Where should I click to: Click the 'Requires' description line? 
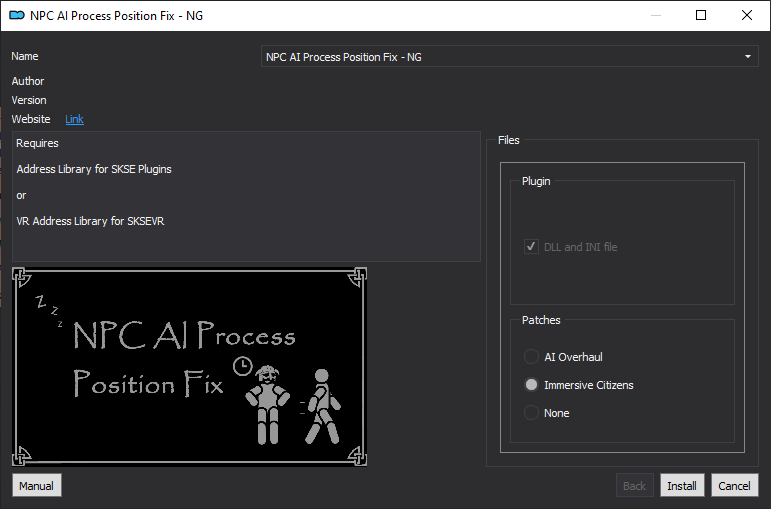coord(37,143)
